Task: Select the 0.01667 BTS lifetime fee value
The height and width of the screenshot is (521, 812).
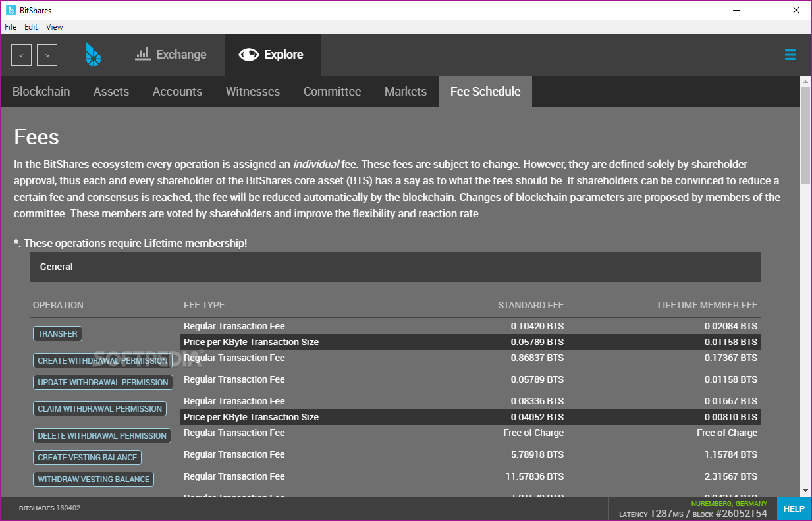Action: (730, 401)
